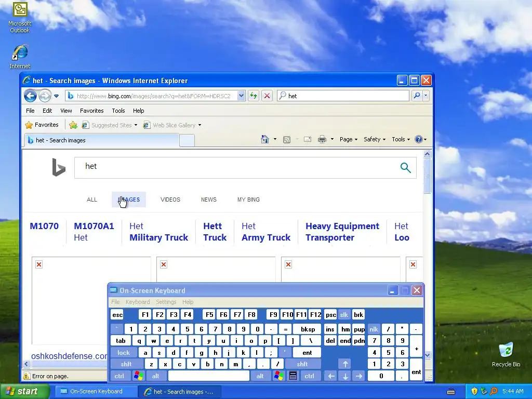Click the Favorites star button
The image size is (532, 399).
pos(42,125)
